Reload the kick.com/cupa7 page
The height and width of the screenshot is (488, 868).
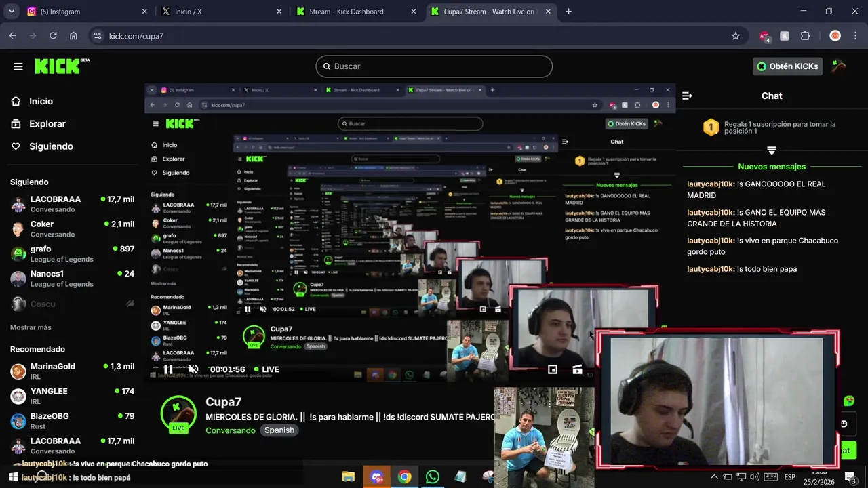point(53,36)
